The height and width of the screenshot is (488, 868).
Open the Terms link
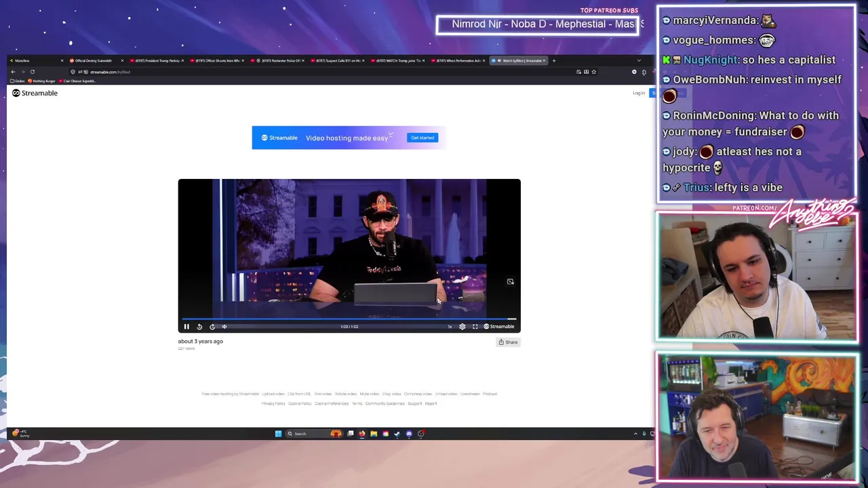[x=357, y=403]
